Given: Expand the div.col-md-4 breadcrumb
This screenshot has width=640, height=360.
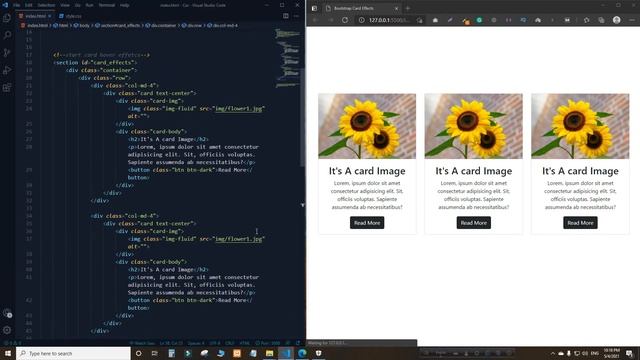Looking at the screenshot, I should pyautogui.click(x=222, y=25).
